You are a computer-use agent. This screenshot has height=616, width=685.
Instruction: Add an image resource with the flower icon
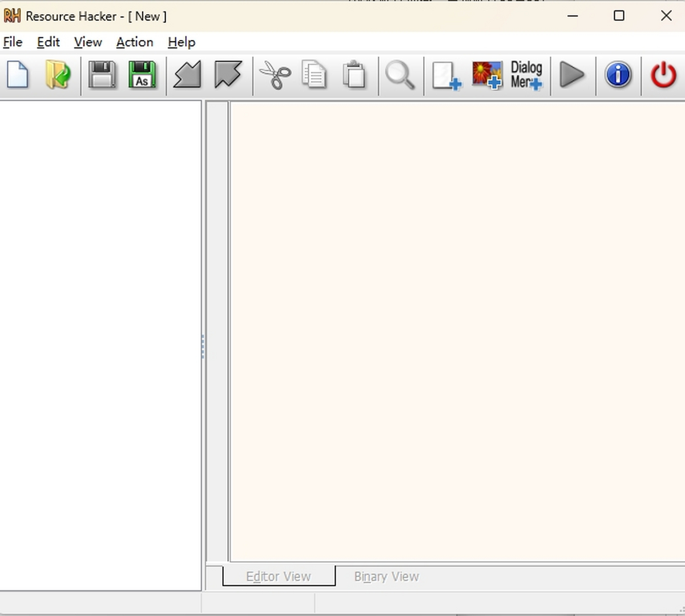click(x=487, y=75)
